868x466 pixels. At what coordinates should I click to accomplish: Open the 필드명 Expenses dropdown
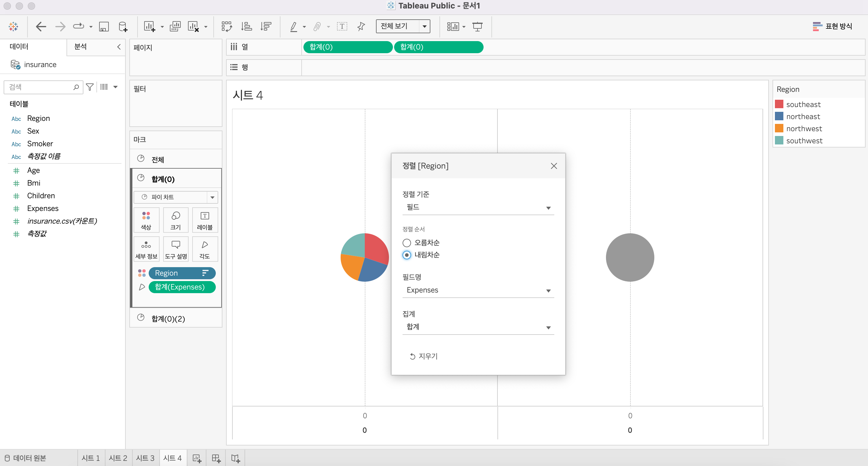point(478,290)
